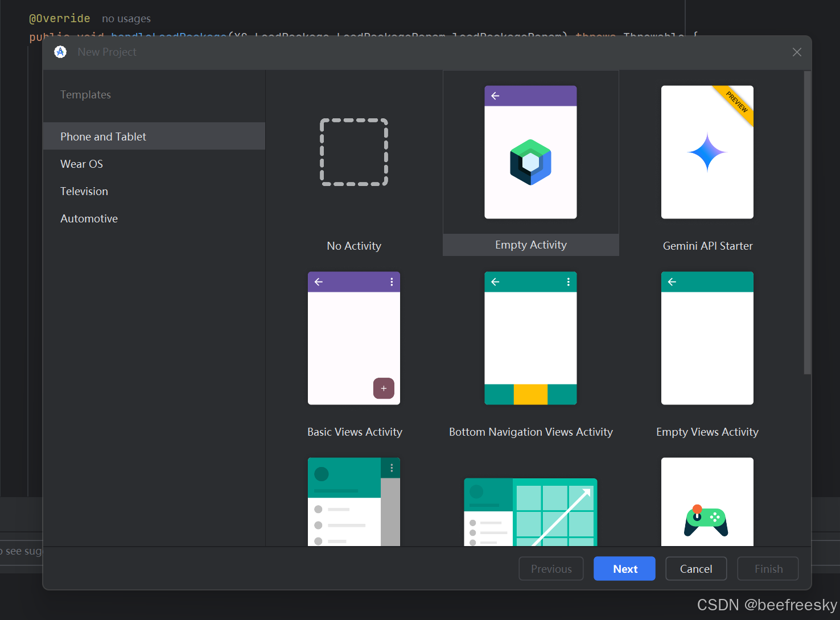Select the Empty Views Activity template

tap(707, 338)
